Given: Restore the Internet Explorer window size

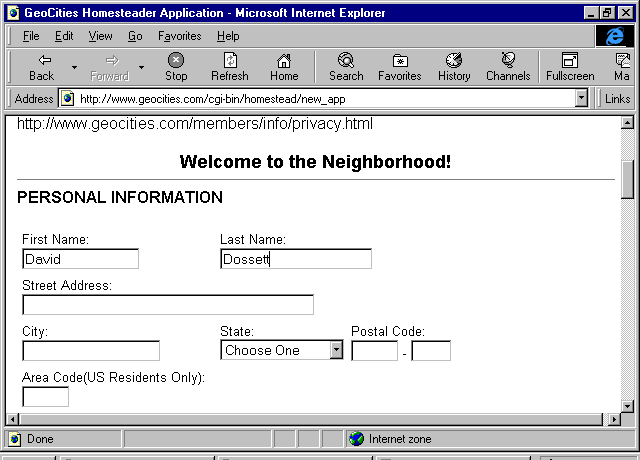Looking at the screenshot, I should pyautogui.click(x=607, y=13).
